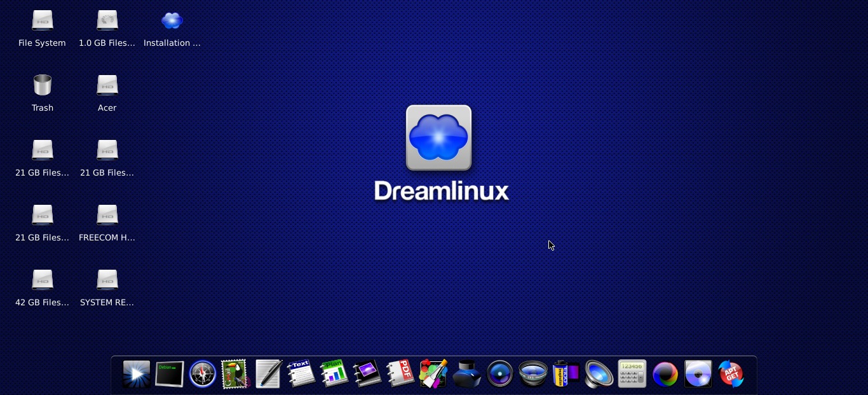Open the rainbow color ring dock icon
This screenshot has width=868, height=395.
[x=665, y=374]
